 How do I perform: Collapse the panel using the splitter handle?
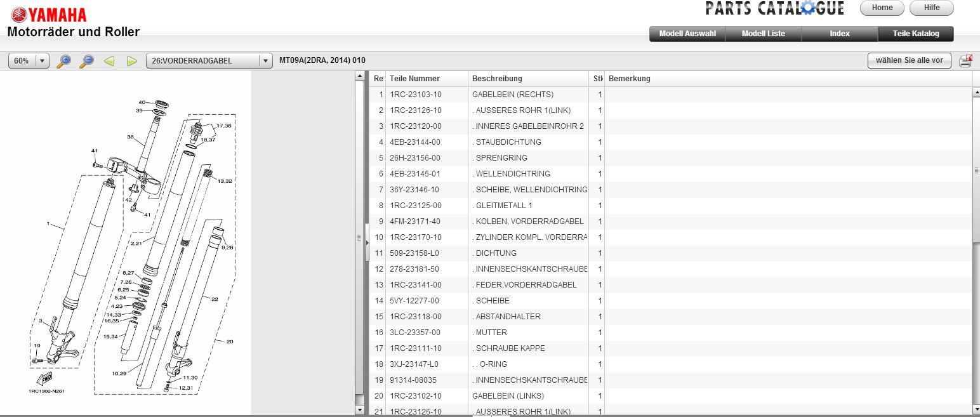point(367,241)
